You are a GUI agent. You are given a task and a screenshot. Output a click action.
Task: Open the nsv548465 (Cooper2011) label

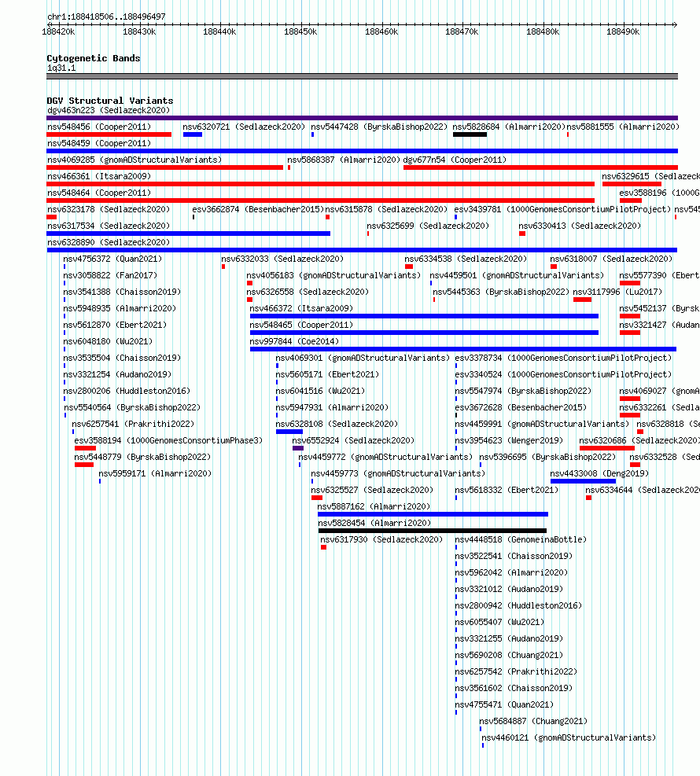click(x=301, y=325)
